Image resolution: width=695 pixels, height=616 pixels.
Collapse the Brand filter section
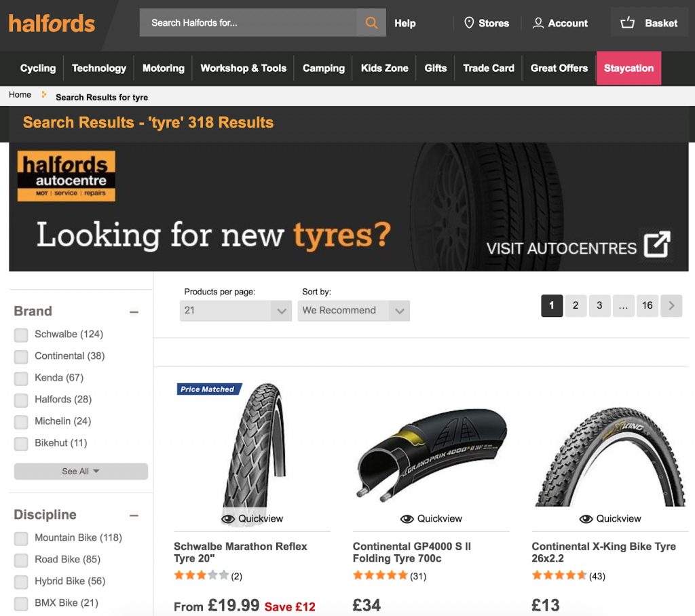coord(134,312)
